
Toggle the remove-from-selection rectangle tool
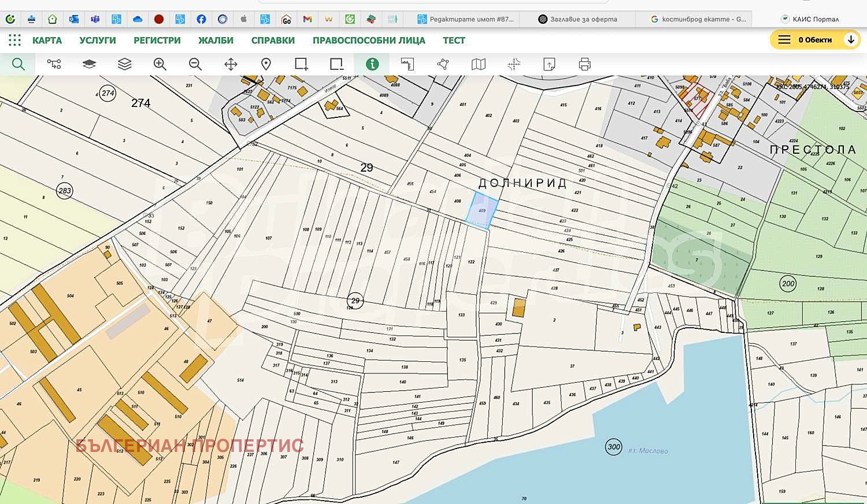336,64
